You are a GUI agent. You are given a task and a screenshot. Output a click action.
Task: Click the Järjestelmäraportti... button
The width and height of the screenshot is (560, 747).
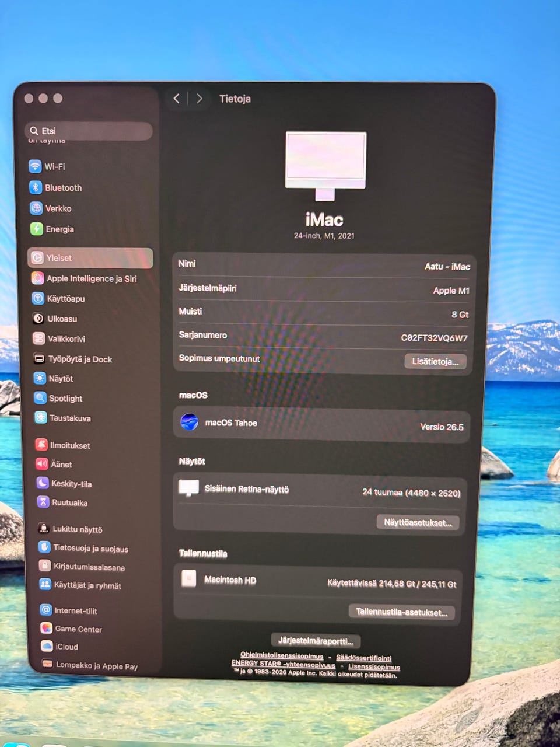316,641
